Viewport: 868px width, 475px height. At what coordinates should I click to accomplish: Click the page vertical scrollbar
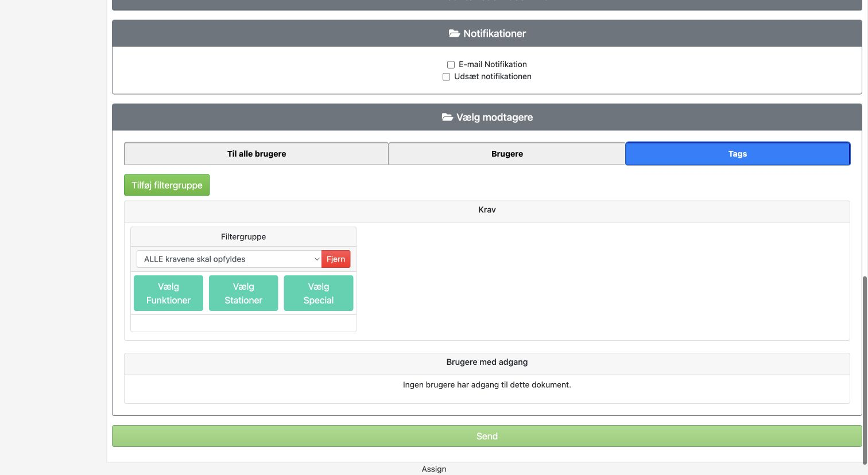click(x=865, y=370)
